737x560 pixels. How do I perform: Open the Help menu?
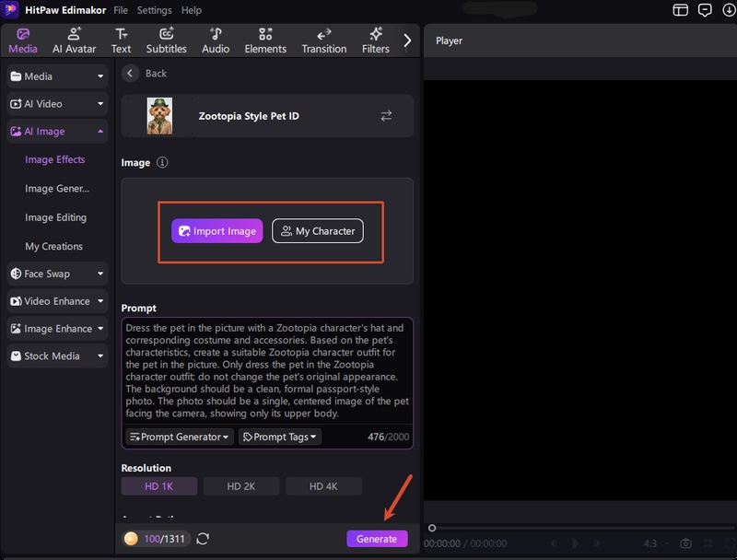[x=192, y=10]
